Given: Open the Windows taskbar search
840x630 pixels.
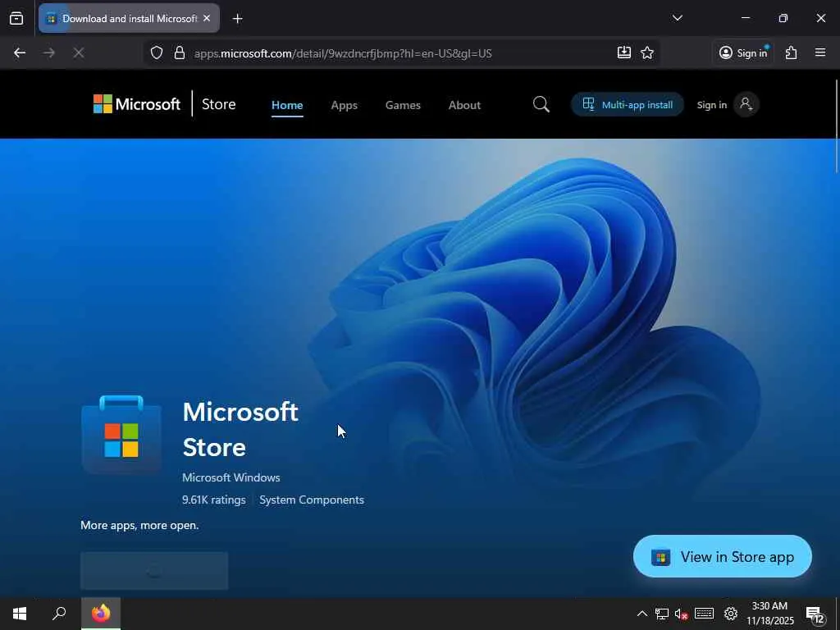Looking at the screenshot, I should click(x=59, y=614).
